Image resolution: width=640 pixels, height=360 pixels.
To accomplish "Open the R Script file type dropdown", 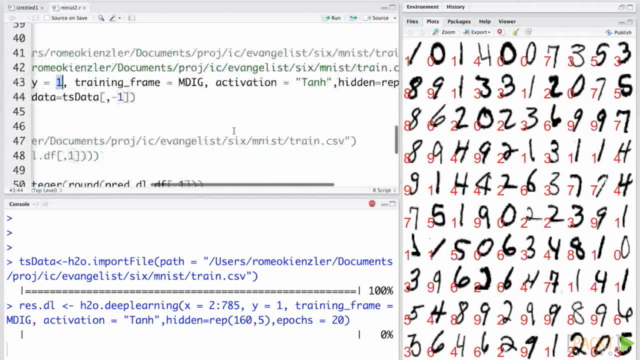I will pyautogui.click(x=384, y=190).
